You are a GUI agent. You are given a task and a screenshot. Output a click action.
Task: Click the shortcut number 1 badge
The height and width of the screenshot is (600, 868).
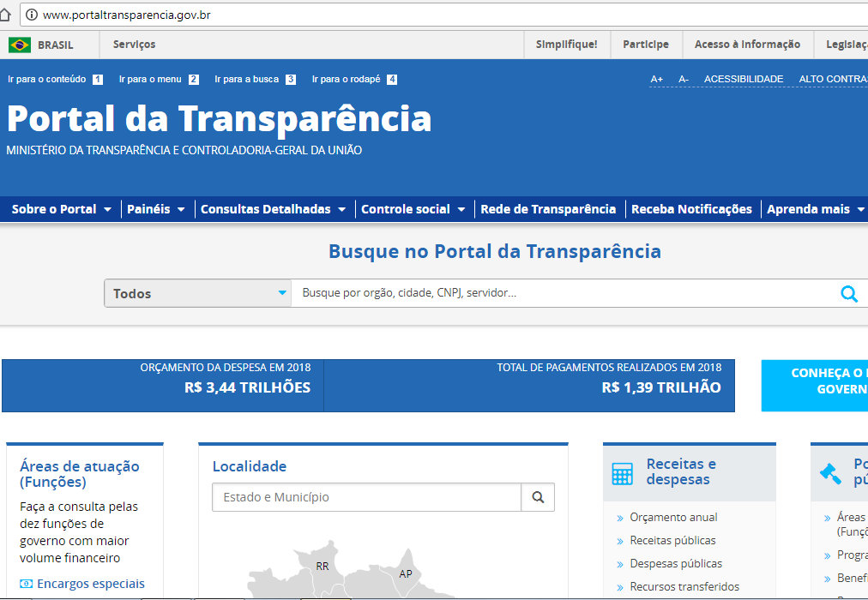pos(98,79)
